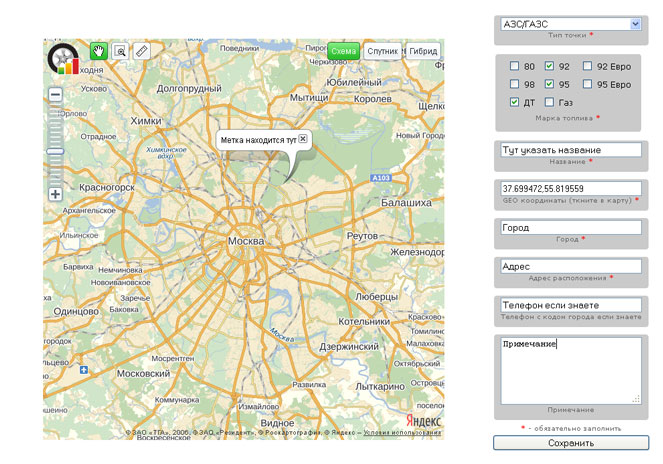Screen dimensions: 663x464
Task: Click the GEO coordinates input field
Action: (x=571, y=188)
